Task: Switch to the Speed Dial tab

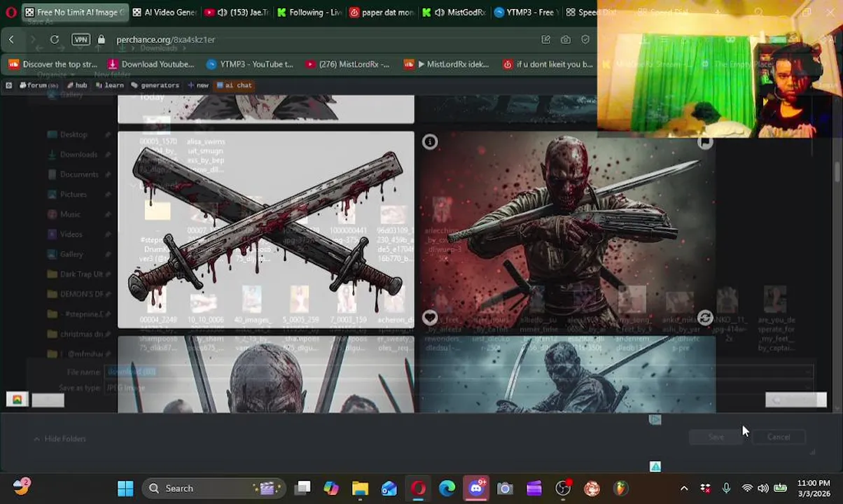Action: (592, 13)
